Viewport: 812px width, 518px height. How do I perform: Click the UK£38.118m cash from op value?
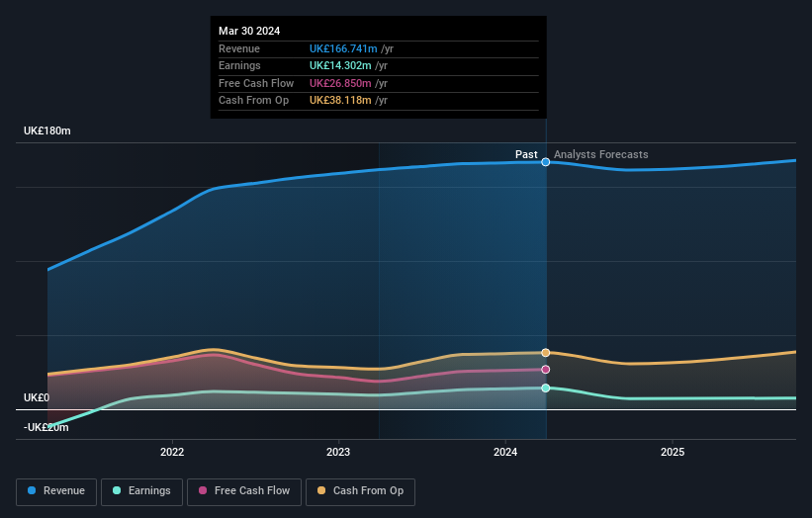(340, 101)
